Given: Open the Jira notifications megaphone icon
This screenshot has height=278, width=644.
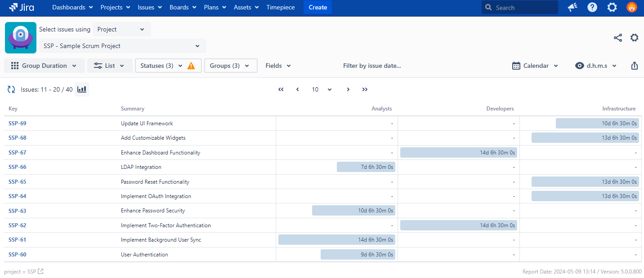Looking at the screenshot, I should tap(572, 7).
